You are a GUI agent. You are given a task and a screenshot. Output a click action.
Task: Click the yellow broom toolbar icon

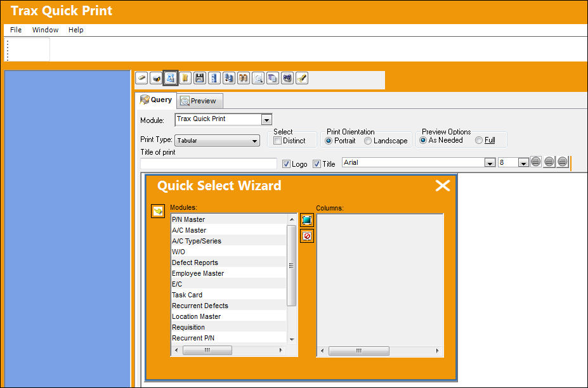point(302,79)
